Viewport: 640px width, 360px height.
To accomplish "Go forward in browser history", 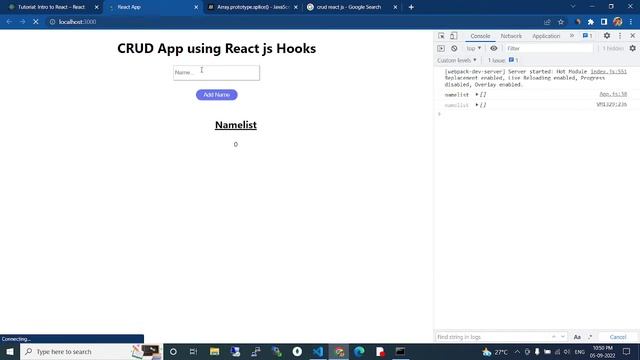I will pos(22,22).
